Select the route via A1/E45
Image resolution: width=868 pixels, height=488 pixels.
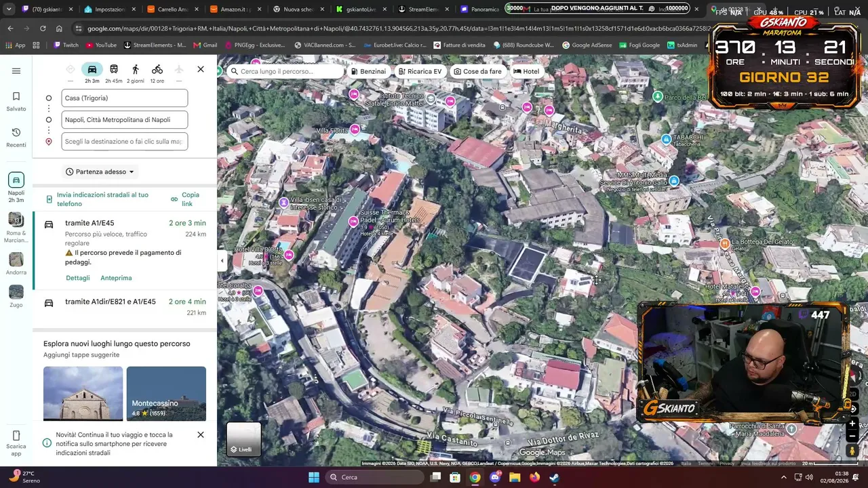125,250
